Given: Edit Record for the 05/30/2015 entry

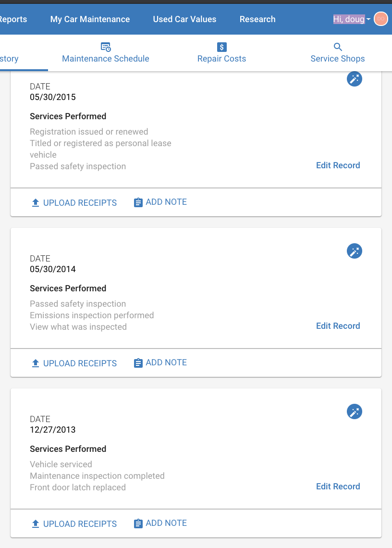Looking at the screenshot, I should [338, 165].
